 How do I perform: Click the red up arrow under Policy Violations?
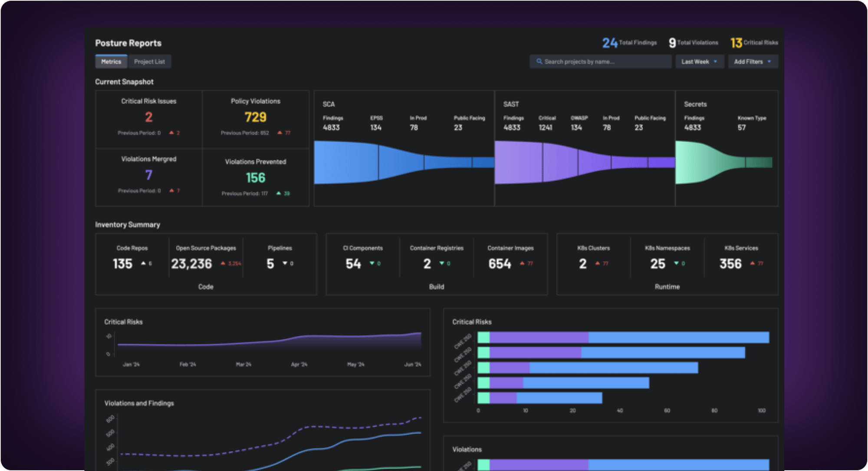tap(280, 133)
